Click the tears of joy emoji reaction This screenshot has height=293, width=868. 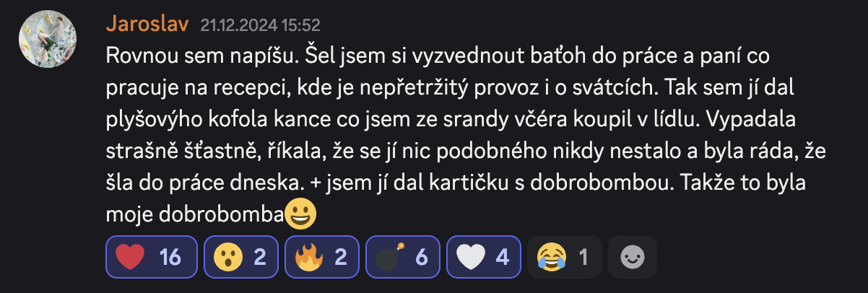[x=551, y=257]
